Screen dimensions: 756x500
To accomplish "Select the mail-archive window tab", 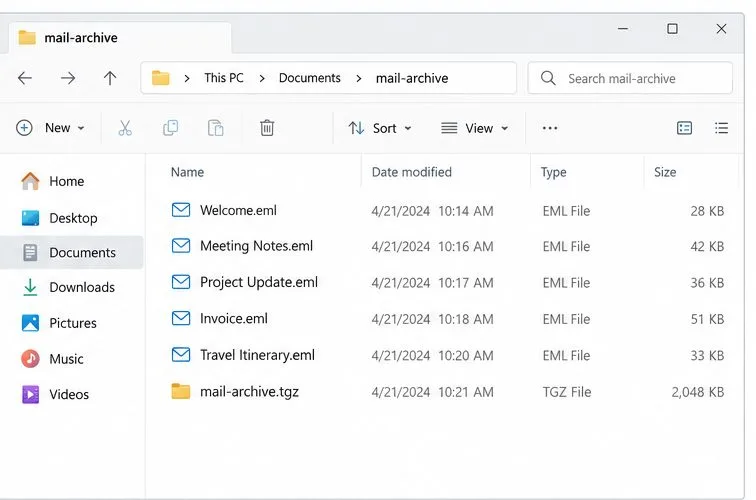I will tap(120, 38).
